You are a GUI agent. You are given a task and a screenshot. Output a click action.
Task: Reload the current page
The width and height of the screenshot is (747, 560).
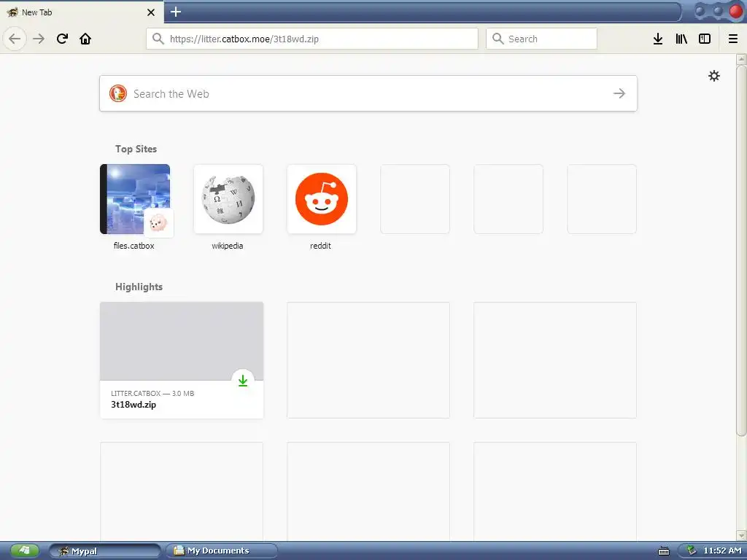[x=62, y=39]
